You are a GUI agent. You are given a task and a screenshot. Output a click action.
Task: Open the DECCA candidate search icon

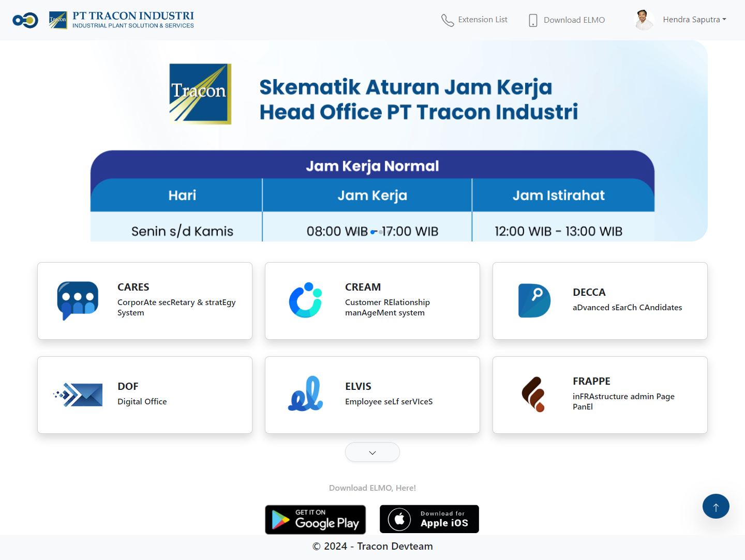(534, 300)
